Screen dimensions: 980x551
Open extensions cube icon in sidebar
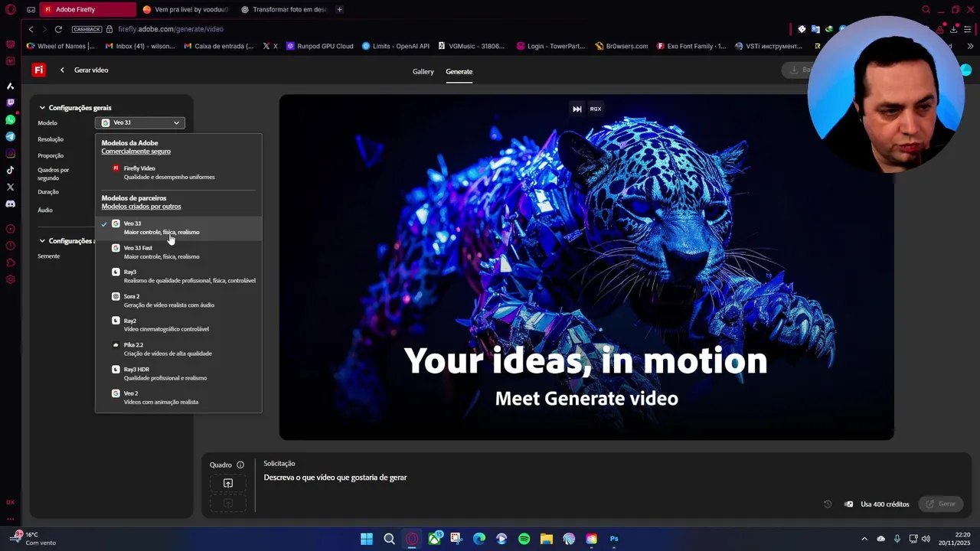[x=10, y=262]
